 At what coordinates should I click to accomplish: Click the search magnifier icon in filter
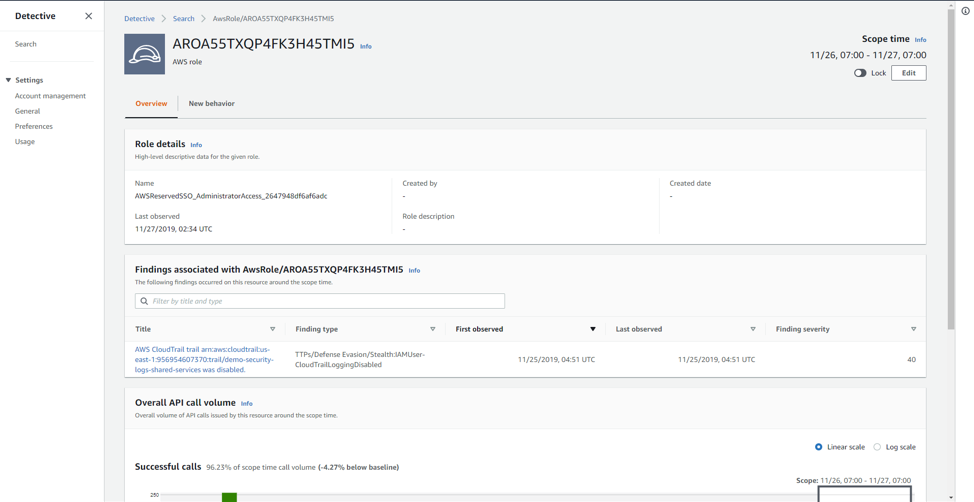click(x=144, y=301)
